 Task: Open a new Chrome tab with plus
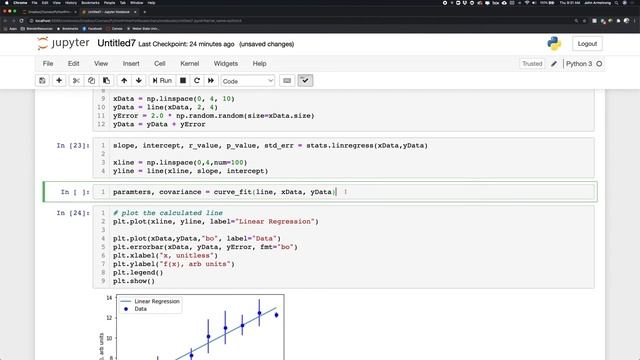tap(144, 12)
